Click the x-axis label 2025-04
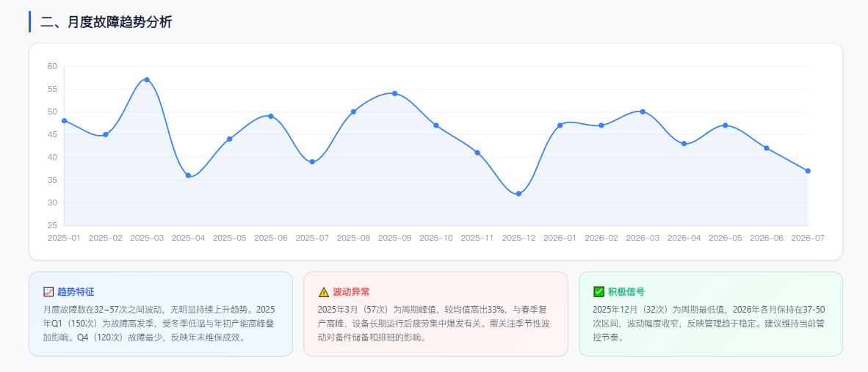 click(x=188, y=238)
